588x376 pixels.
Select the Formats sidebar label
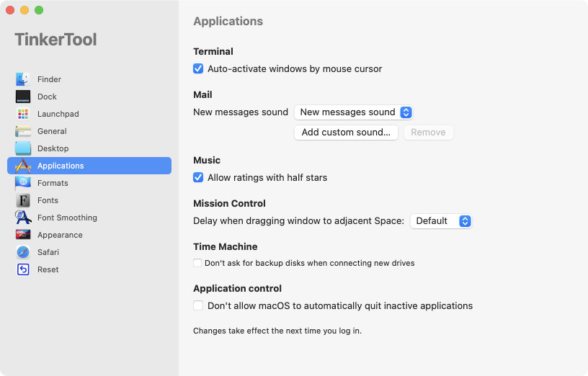click(x=53, y=183)
